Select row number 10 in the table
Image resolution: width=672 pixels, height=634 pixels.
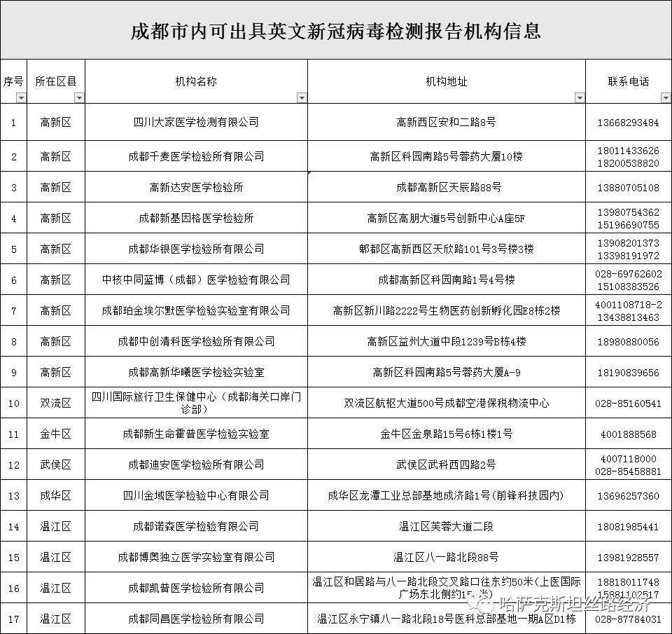click(x=14, y=403)
